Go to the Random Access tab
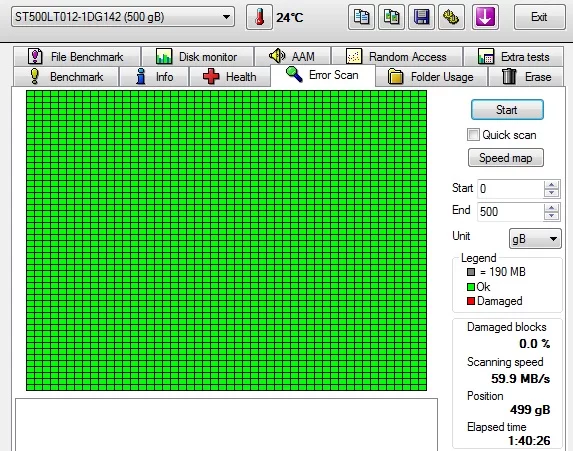573x451 pixels. click(397, 57)
